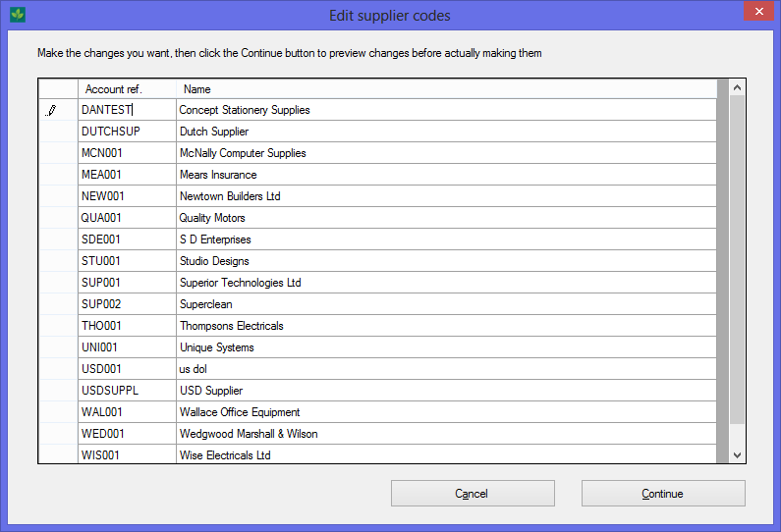Image resolution: width=781 pixels, height=532 pixels.
Task: Click the Wallace Office Equipment name cell
Action: 446,412
